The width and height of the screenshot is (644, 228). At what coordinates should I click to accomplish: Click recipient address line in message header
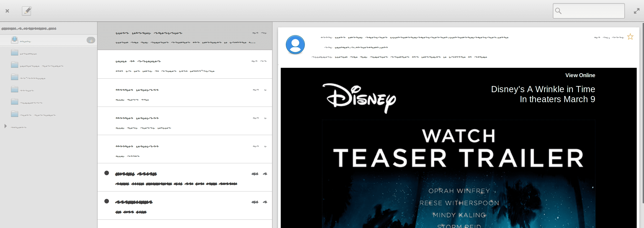[x=356, y=47]
